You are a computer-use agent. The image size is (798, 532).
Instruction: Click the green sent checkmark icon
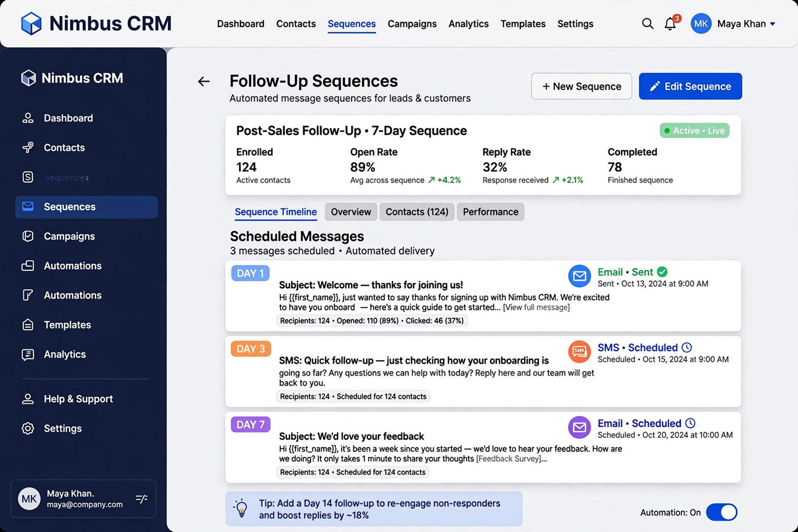(662, 272)
